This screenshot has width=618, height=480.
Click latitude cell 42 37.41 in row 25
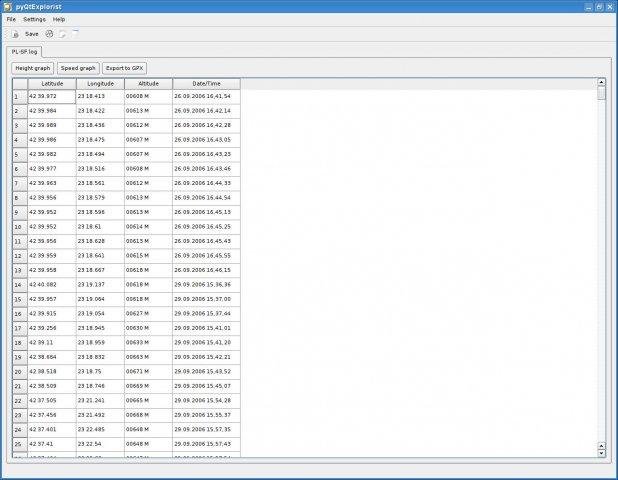[52, 444]
